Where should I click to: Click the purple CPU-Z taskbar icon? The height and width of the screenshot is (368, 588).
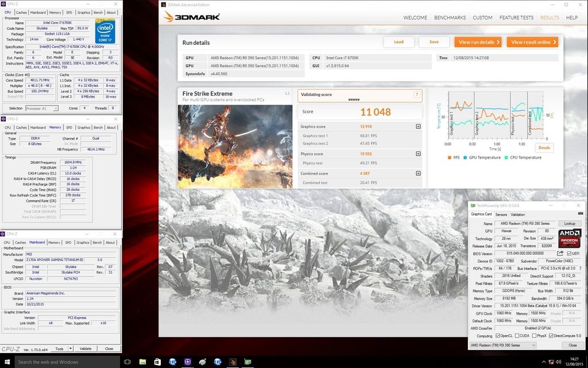[188, 362]
